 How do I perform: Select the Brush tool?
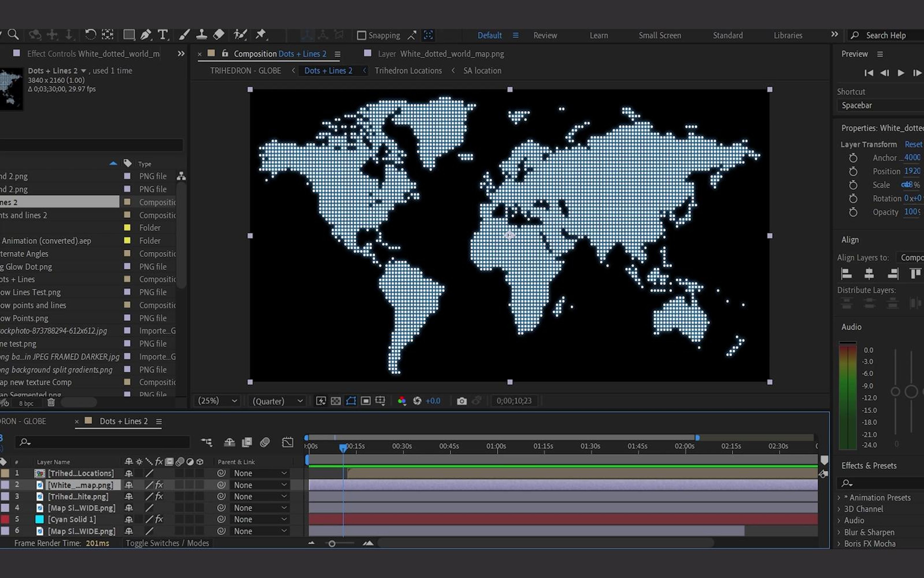point(184,35)
